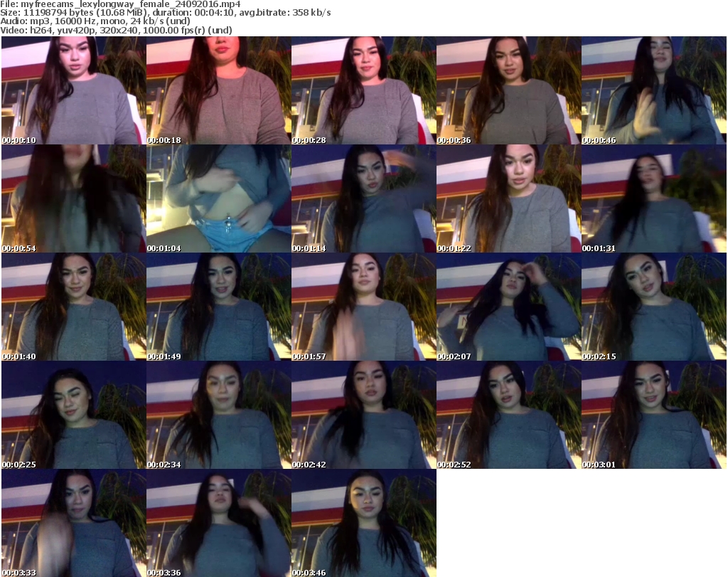The width and height of the screenshot is (728, 577).
Task: Click the frame at 00:01:57
Action: (364, 307)
